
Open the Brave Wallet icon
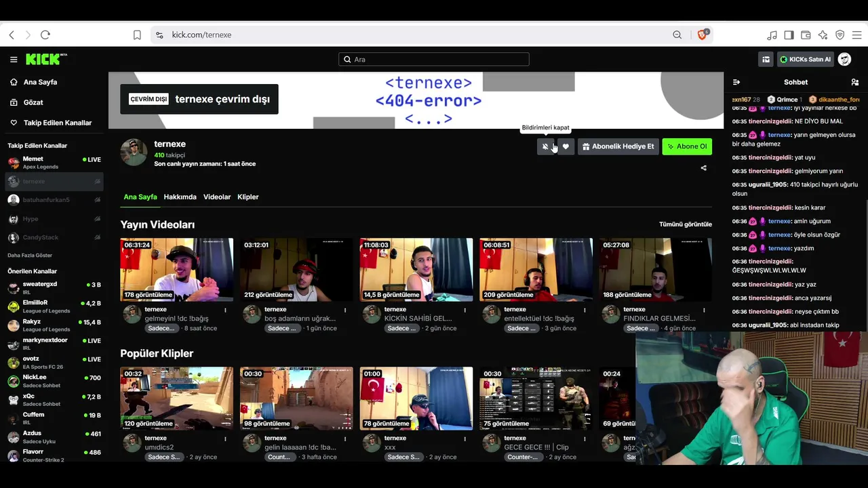(806, 35)
